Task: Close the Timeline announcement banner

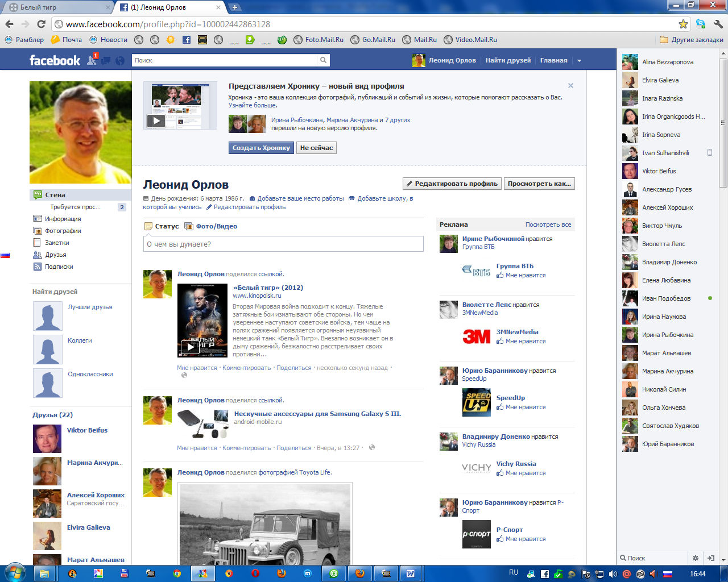Action: [x=570, y=86]
